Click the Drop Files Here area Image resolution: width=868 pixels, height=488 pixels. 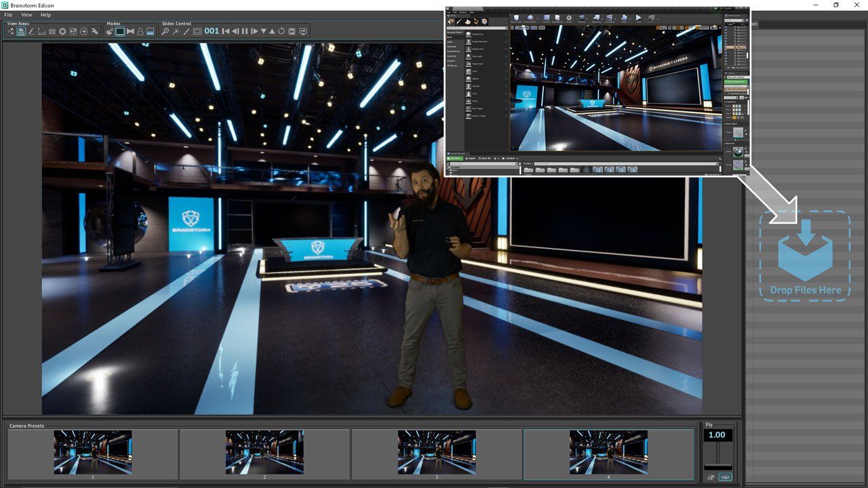(805, 256)
